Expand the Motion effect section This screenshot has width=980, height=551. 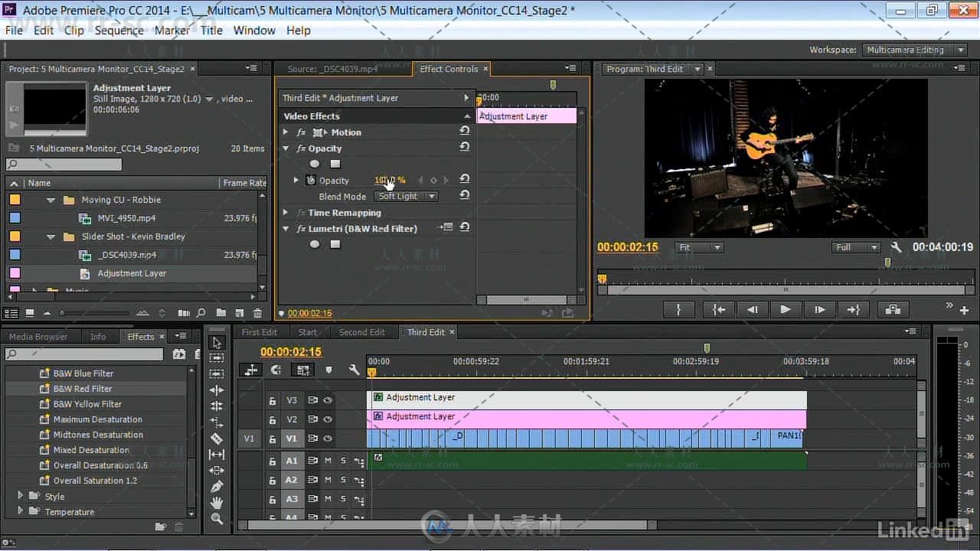click(x=286, y=132)
